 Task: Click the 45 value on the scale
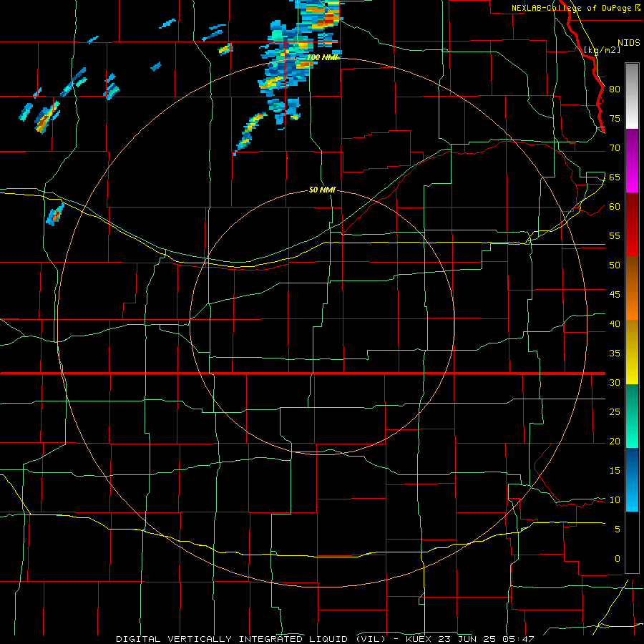(x=615, y=295)
